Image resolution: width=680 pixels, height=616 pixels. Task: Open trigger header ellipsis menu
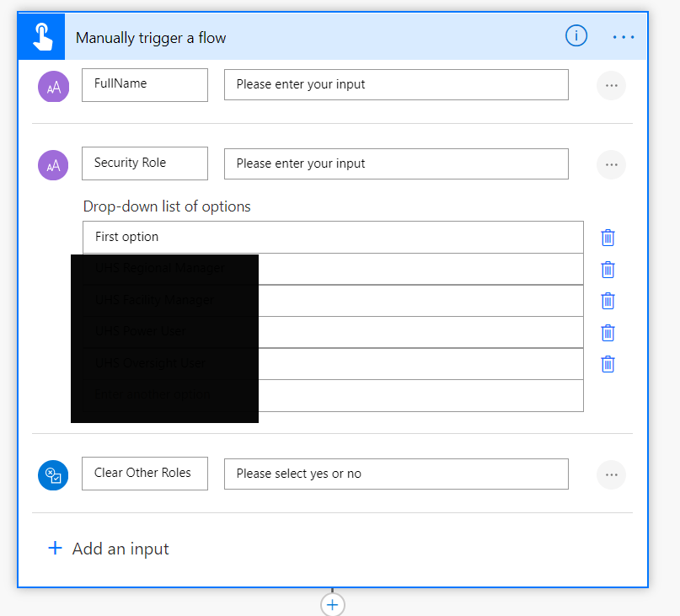[624, 37]
